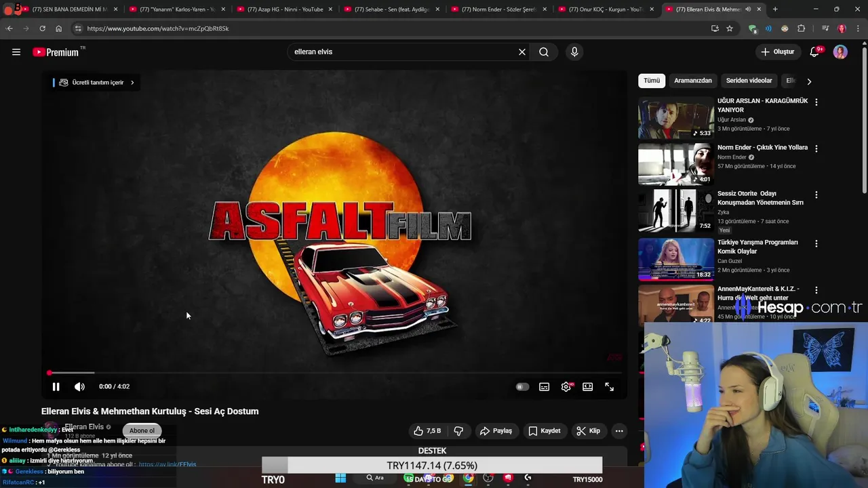The width and height of the screenshot is (868, 488).
Task: Open the Uğur Arslan channel name
Action: click(732, 120)
